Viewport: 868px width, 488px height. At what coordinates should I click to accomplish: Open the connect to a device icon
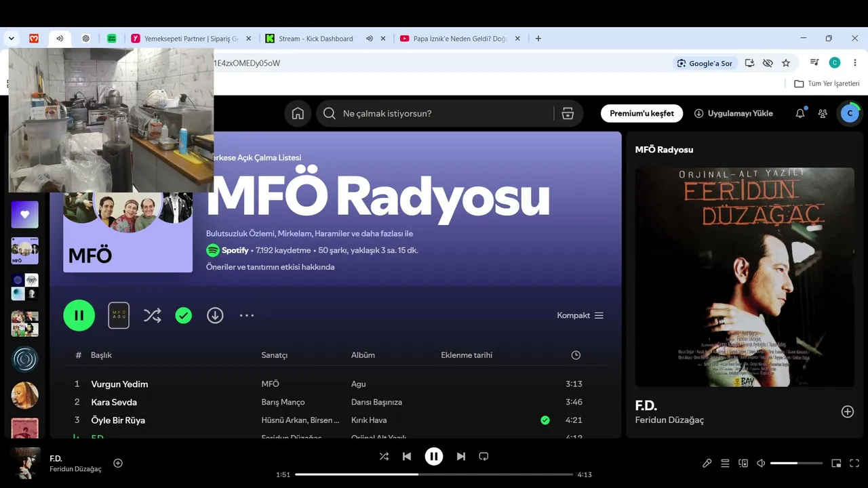tap(743, 463)
